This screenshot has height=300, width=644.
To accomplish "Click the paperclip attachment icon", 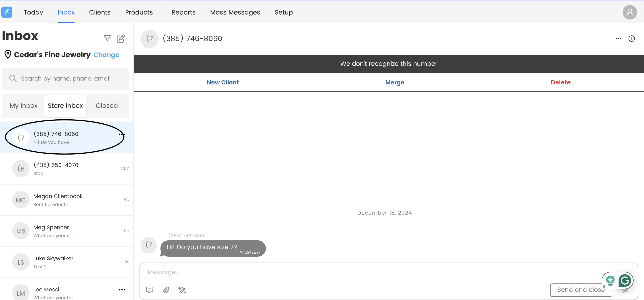I will (166, 290).
